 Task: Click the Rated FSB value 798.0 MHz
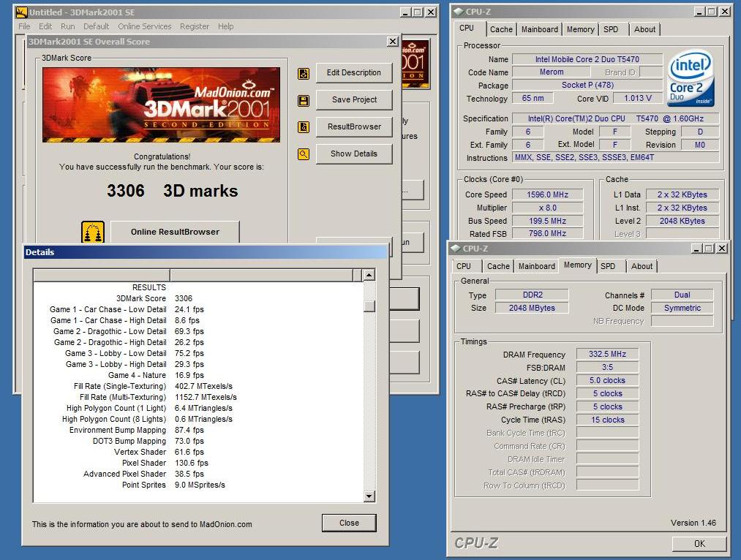[x=548, y=234]
